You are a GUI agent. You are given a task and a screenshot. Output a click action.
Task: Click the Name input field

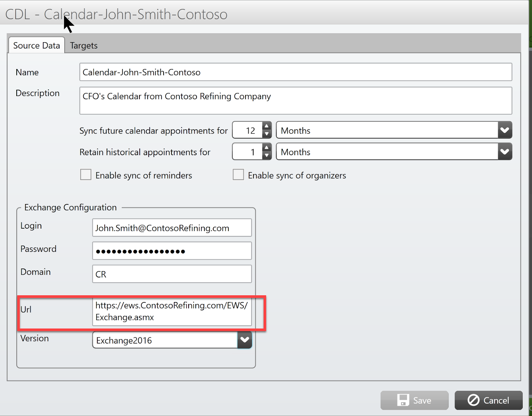296,72
